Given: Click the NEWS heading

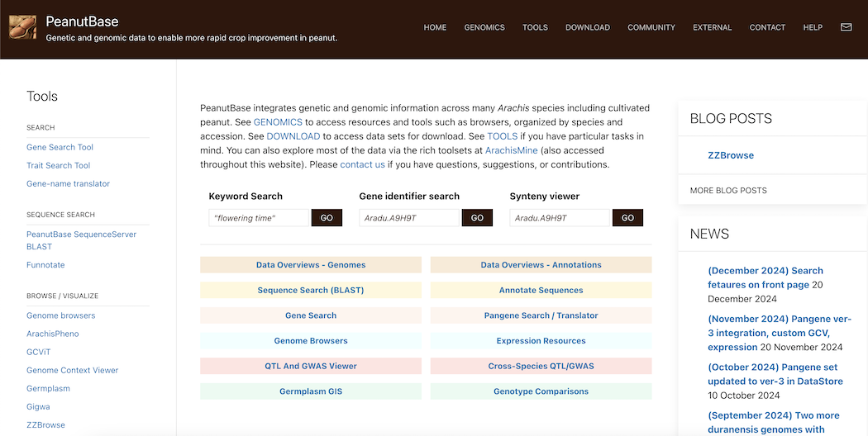Looking at the screenshot, I should pyautogui.click(x=709, y=234).
